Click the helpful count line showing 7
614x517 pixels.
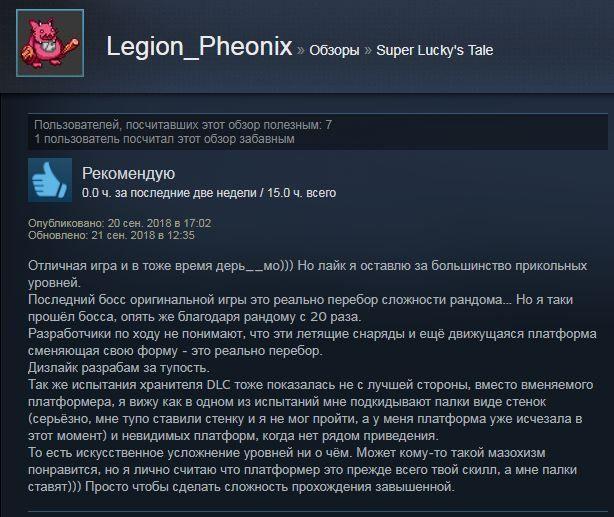[183, 125]
